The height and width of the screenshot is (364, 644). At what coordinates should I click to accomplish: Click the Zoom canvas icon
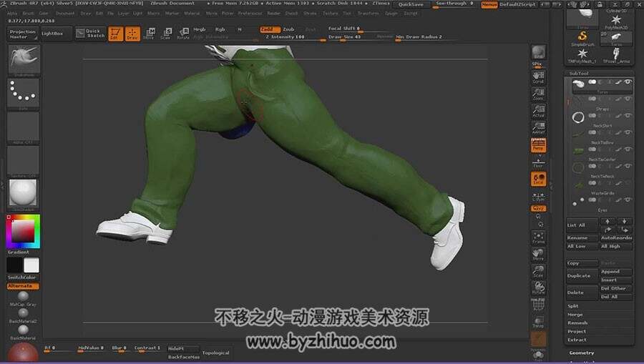coord(538,94)
